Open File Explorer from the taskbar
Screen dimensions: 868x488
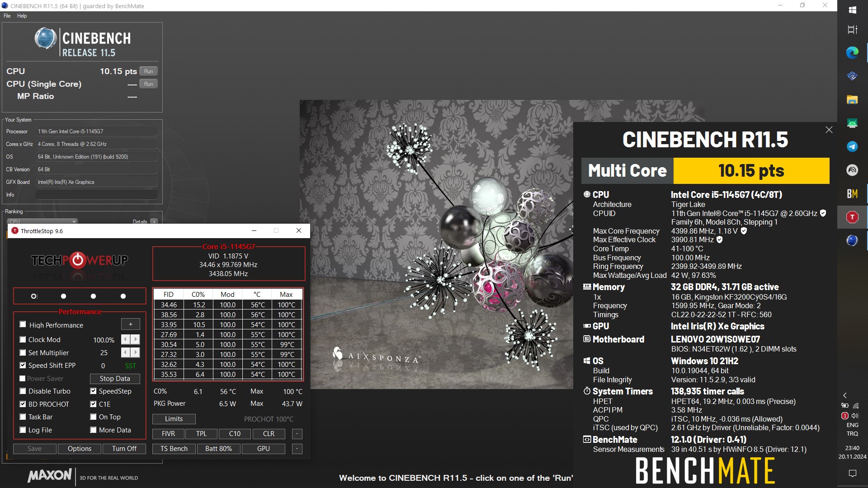(852, 99)
